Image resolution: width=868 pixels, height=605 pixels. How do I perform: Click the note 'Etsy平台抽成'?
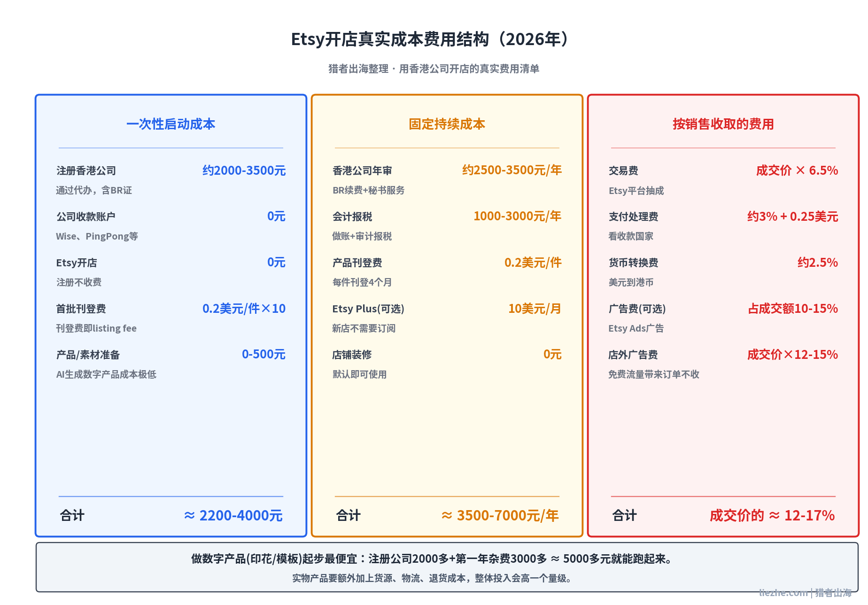(636, 191)
